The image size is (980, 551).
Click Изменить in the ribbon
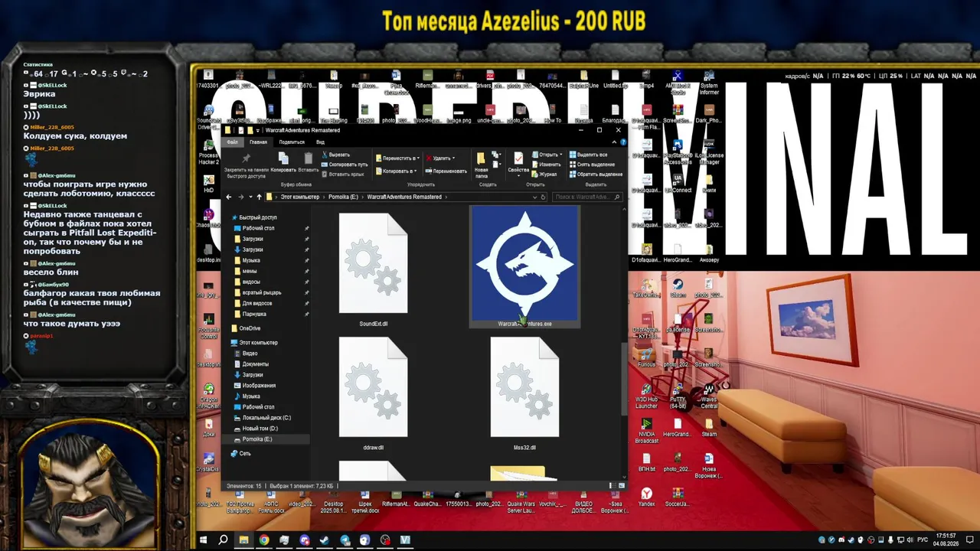pos(547,165)
